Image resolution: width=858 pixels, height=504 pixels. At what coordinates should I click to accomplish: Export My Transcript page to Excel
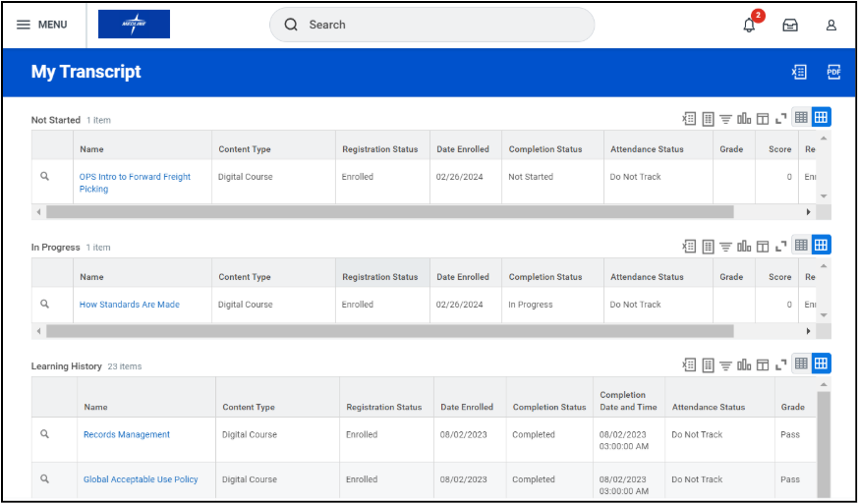799,72
